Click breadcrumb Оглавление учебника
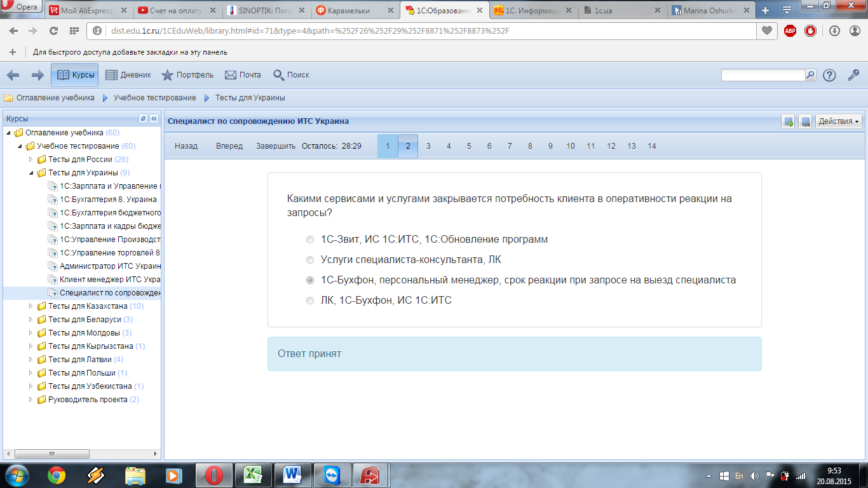The width and height of the screenshot is (868, 488). tap(55, 98)
